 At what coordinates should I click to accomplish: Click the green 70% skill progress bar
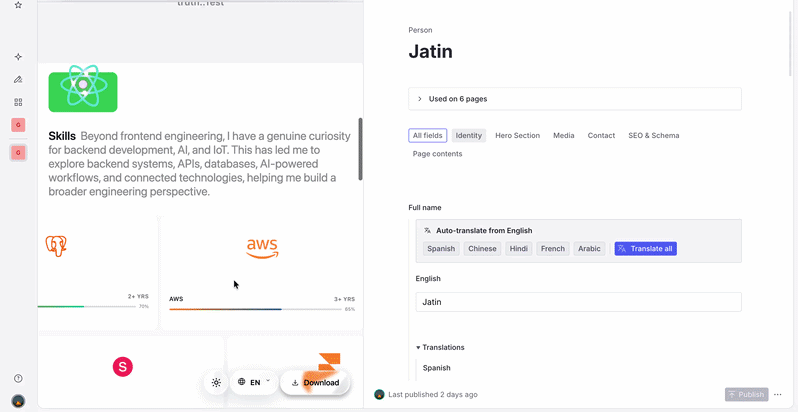(87, 306)
